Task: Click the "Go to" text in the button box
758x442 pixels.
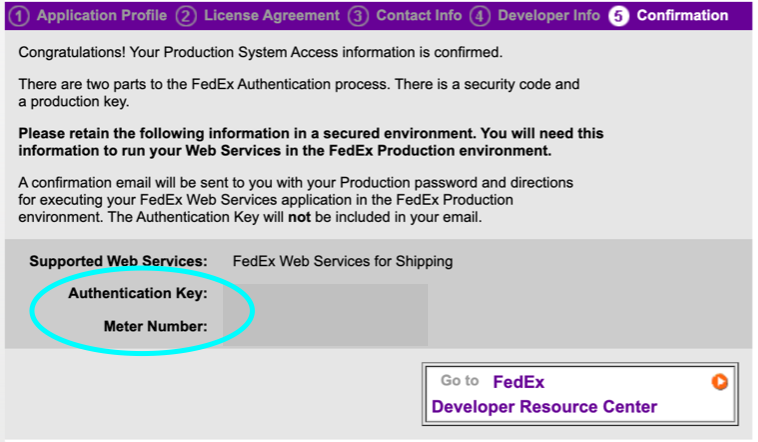Action: click(x=460, y=381)
